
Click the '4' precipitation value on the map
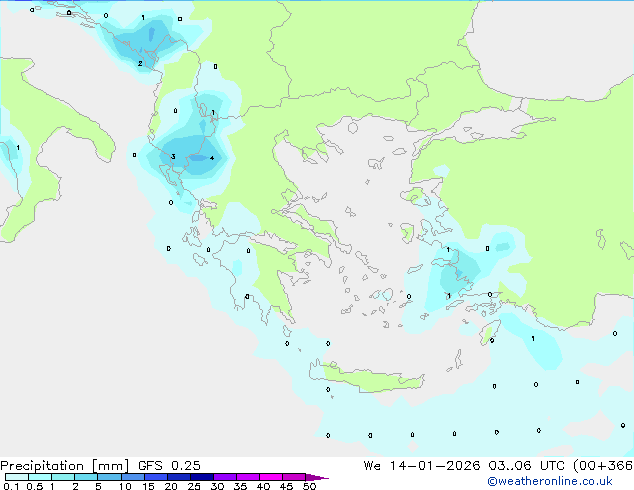(x=212, y=158)
